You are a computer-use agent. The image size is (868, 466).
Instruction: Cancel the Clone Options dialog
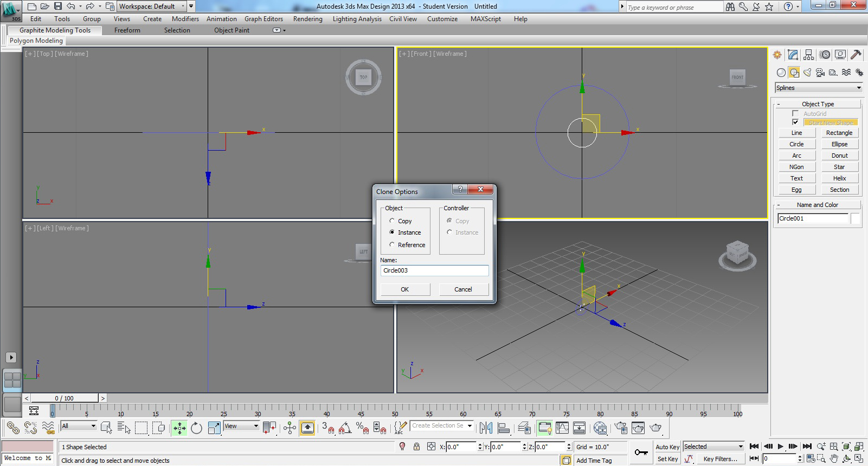click(463, 289)
